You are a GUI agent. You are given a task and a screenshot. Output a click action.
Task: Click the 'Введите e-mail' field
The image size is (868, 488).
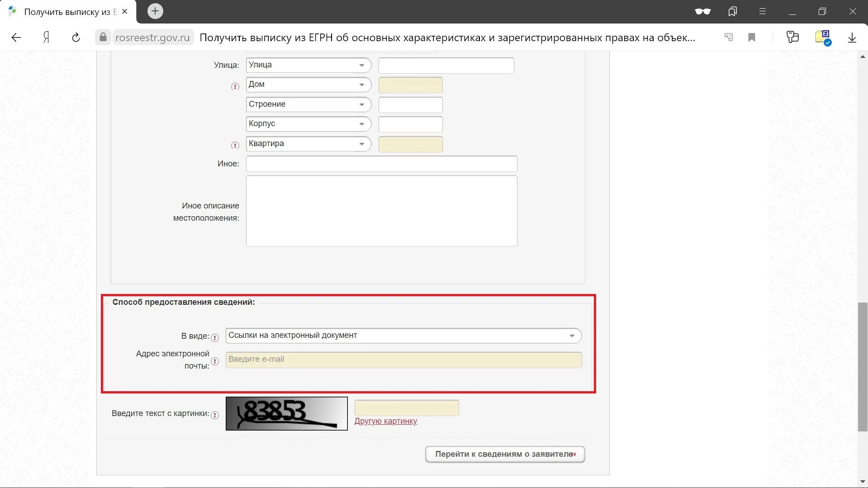click(403, 360)
